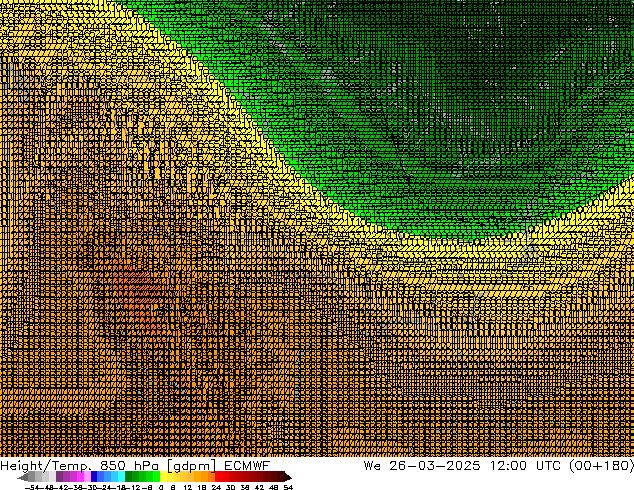Click the left gray arrow end of color scale

[23, 477]
